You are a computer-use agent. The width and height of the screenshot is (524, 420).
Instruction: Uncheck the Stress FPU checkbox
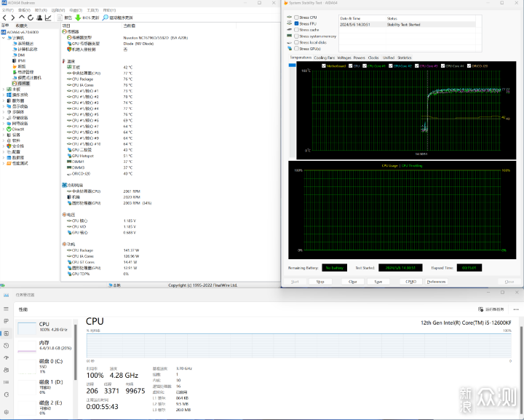click(x=296, y=24)
